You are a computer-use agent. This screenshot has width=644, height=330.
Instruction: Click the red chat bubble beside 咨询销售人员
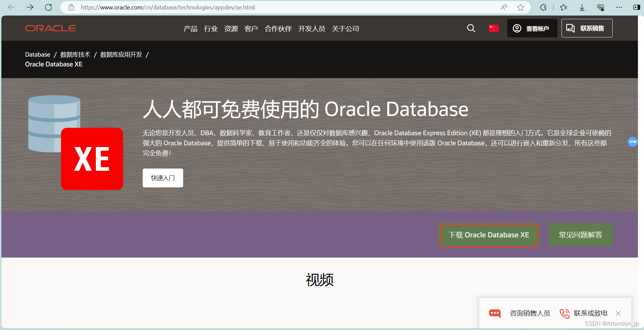[495, 313]
